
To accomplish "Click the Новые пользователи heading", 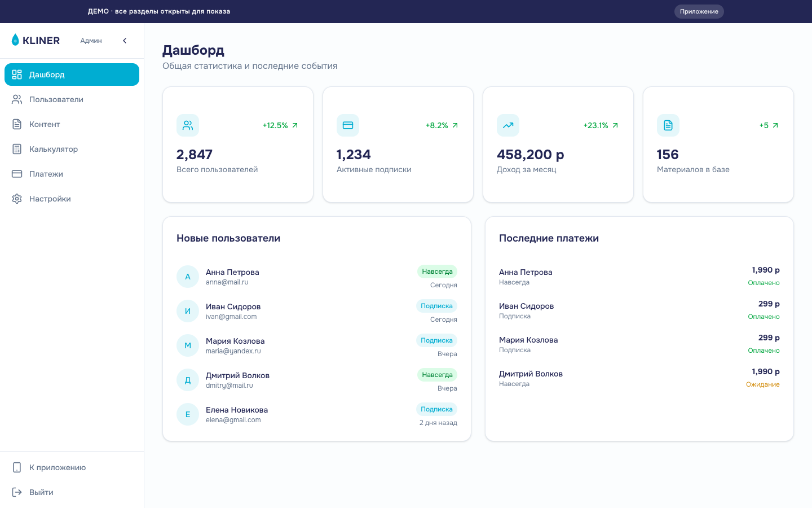I will (x=228, y=238).
